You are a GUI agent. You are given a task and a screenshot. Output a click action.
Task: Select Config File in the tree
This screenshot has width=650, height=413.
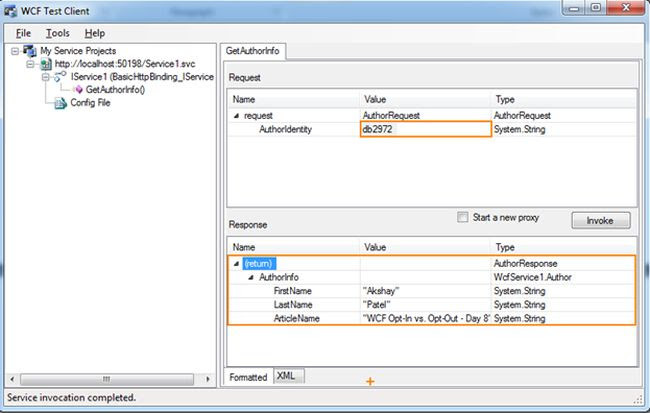point(90,103)
